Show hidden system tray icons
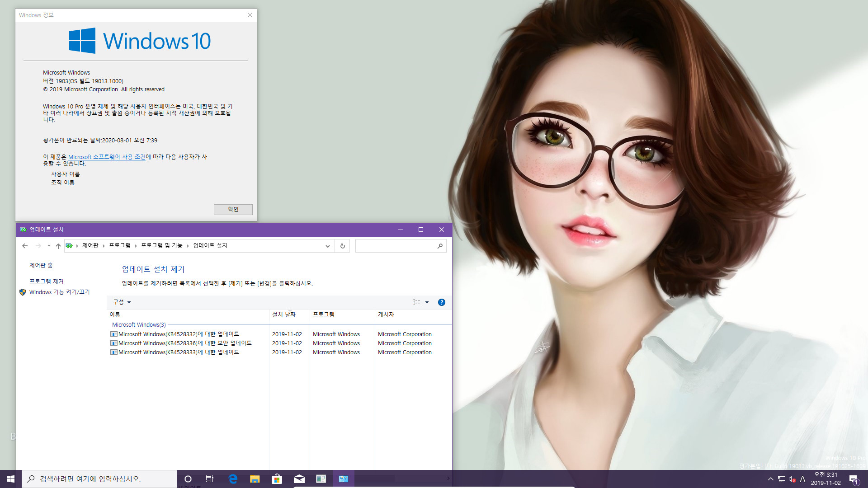The height and width of the screenshot is (488, 868). pyautogui.click(x=770, y=479)
